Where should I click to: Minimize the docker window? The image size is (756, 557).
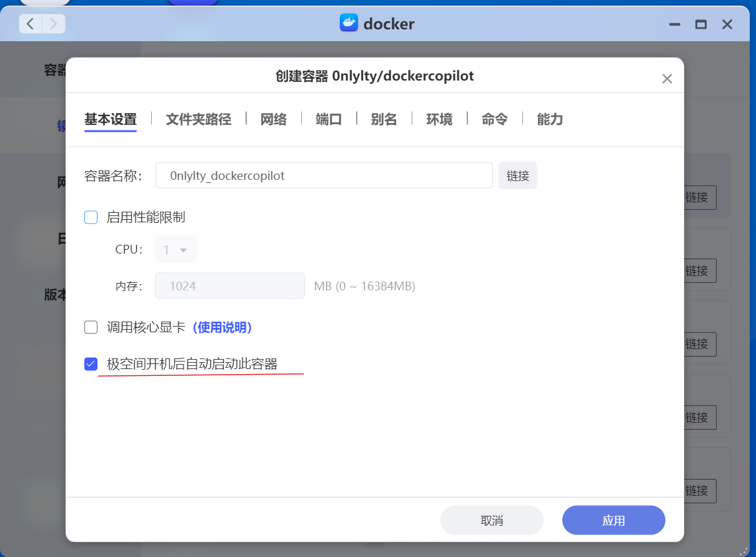674,24
